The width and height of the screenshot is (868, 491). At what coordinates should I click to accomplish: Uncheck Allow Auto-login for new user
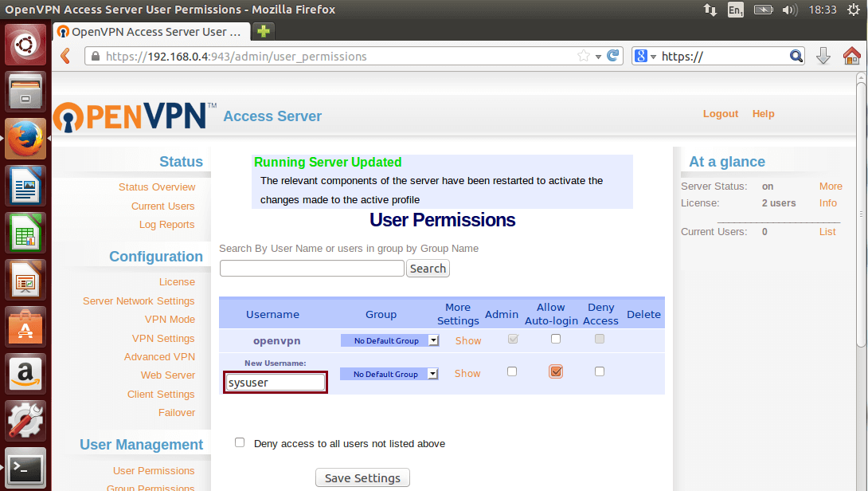tap(556, 371)
